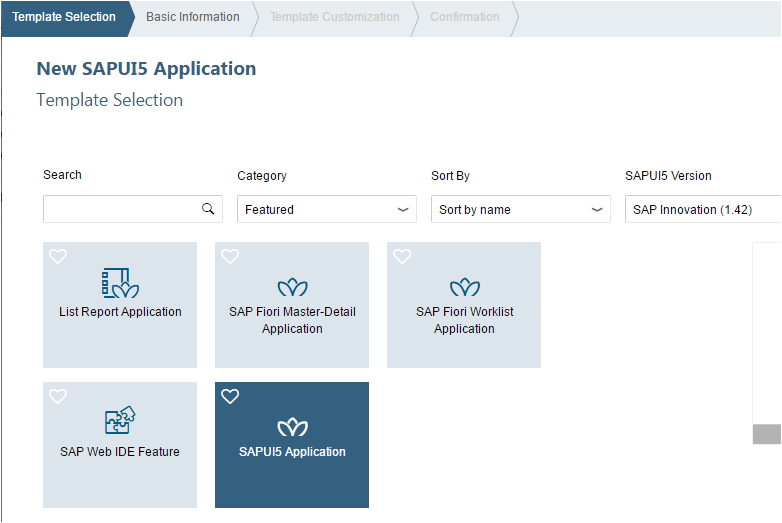The image size is (782, 523).
Task: Click the search magnifier icon
Action: pyautogui.click(x=208, y=209)
